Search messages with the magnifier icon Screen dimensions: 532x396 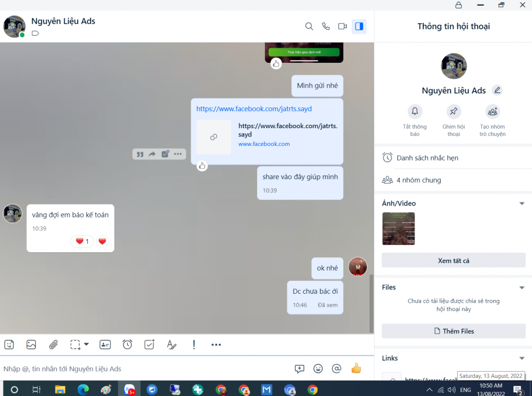coord(309,26)
